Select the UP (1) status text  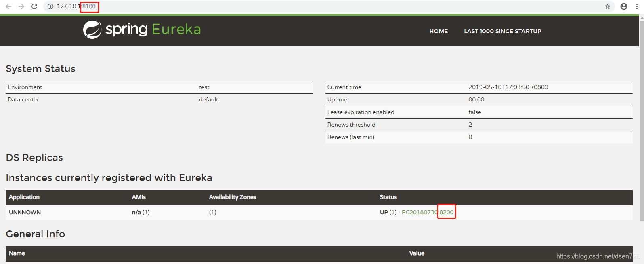388,212
